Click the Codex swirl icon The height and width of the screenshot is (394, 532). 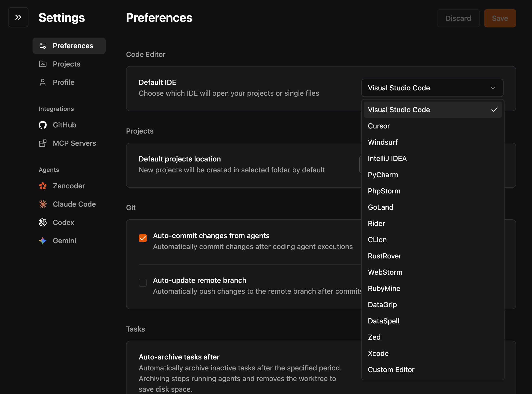[43, 222]
